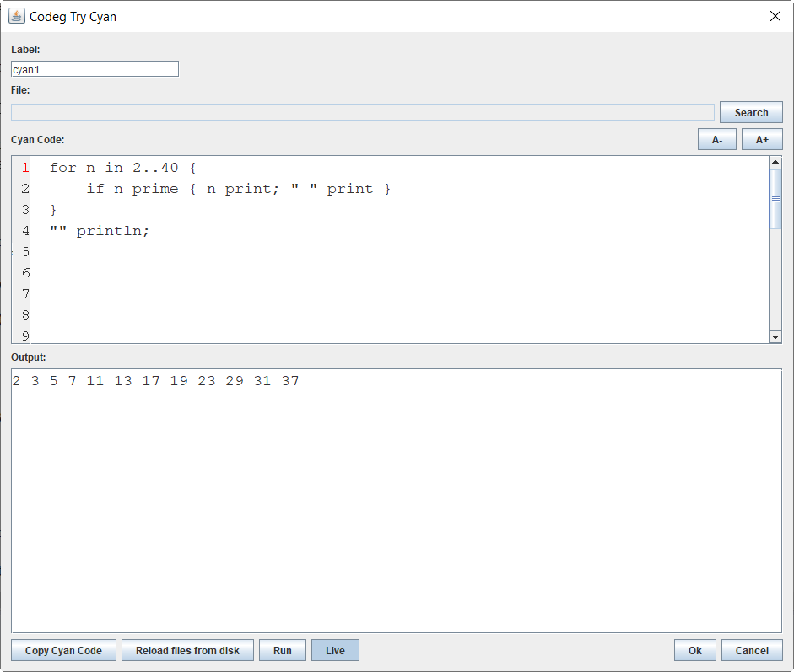Click empty line 6 in code editor
This screenshot has height=672, width=794.
click(x=338, y=273)
